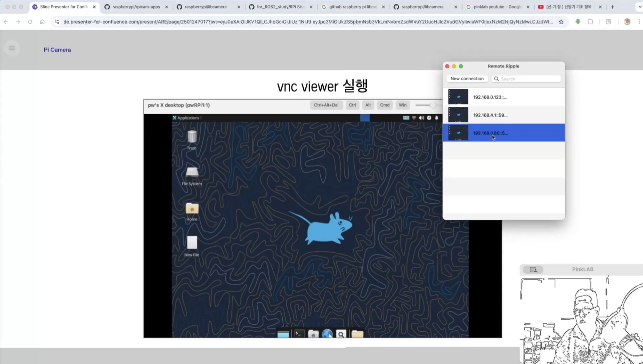
Task: Open the hamburger menu beside Pi Camera
Action: coord(12,48)
